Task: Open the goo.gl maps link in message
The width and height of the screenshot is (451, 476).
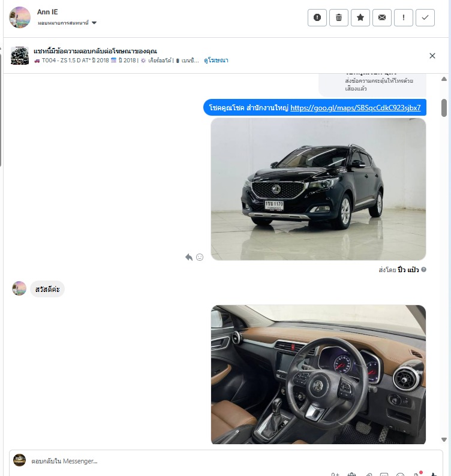Action: click(355, 108)
